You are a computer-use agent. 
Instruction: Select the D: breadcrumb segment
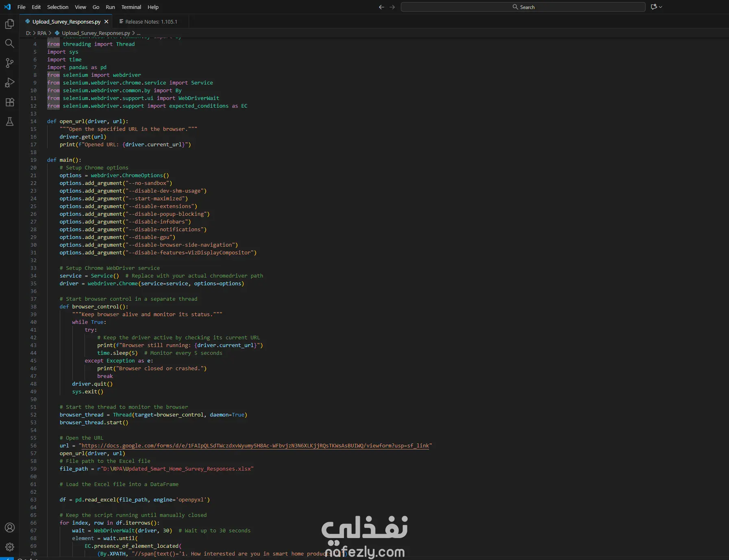(x=28, y=33)
